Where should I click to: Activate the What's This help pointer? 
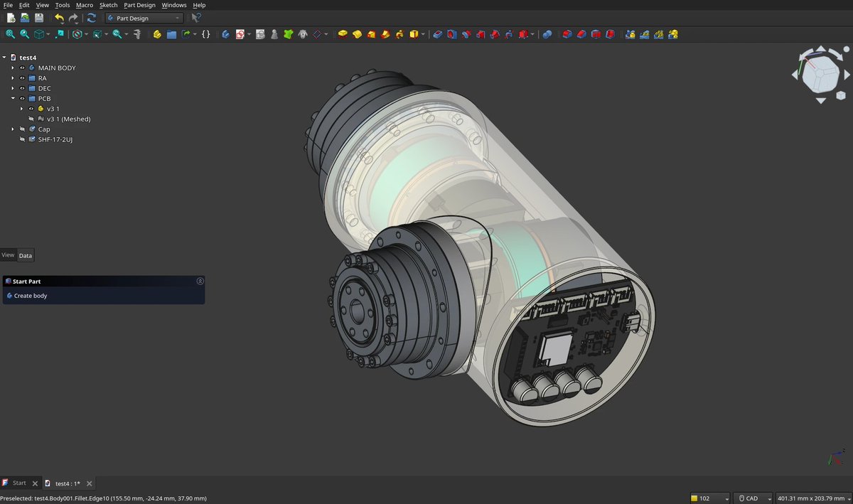click(x=196, y=18)
